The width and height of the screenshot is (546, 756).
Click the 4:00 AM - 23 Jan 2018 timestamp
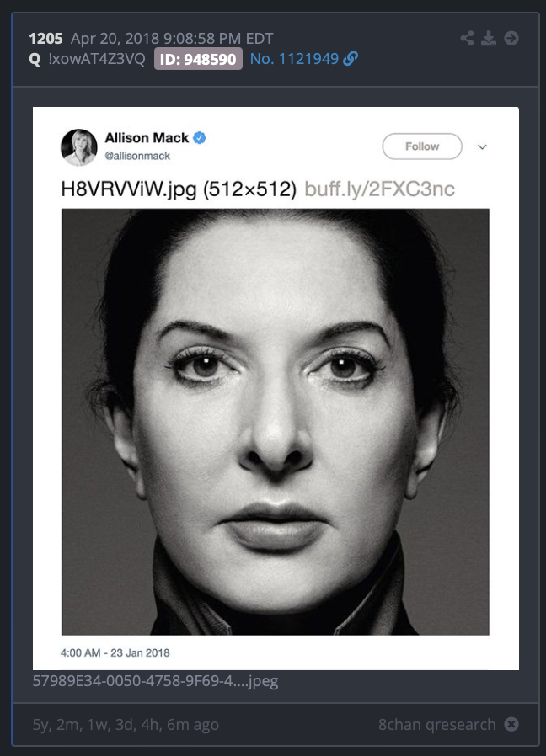115,652
